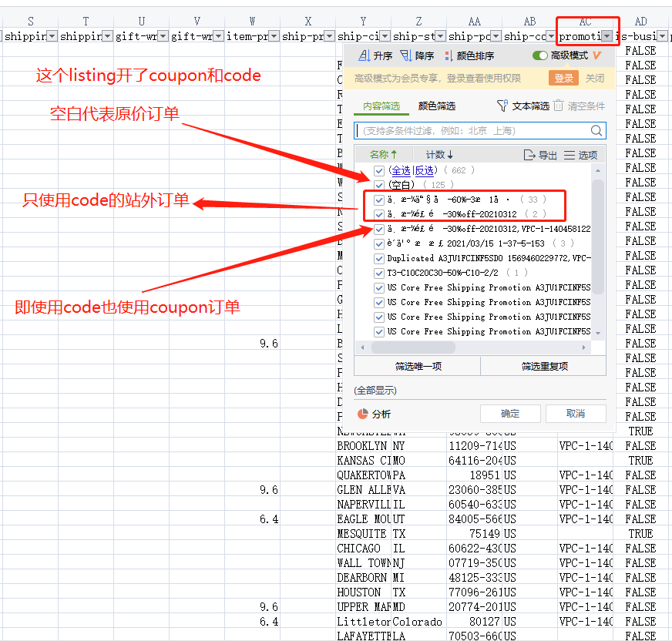Switch to the content filter (内容筛选) tab
Viewport: 672px width, 641px height.
coord(381,106)
